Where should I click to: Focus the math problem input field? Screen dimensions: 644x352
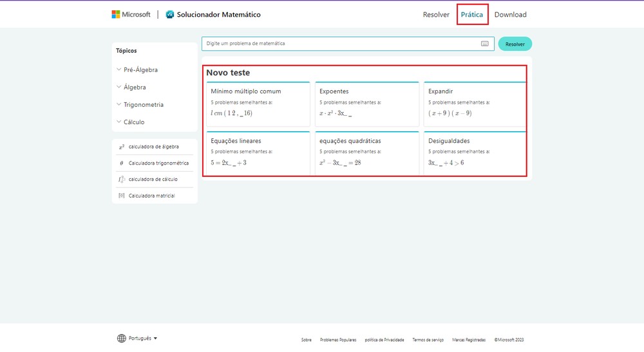point(341,44)
